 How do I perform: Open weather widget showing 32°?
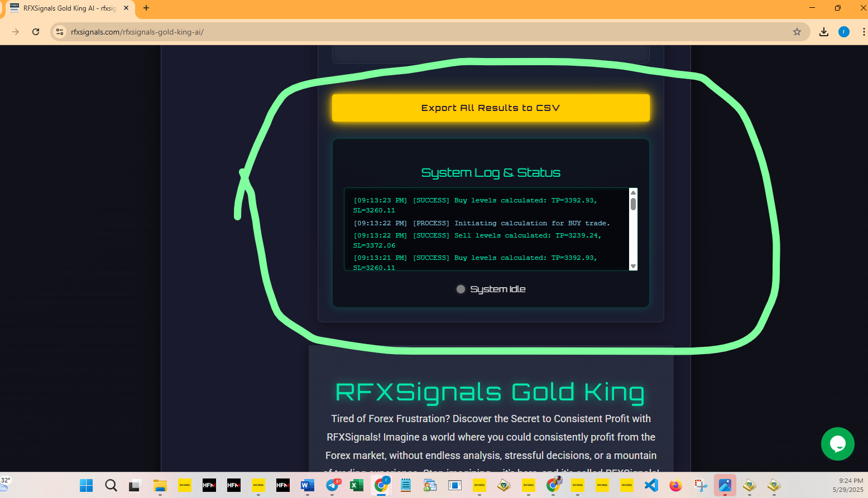6,484
